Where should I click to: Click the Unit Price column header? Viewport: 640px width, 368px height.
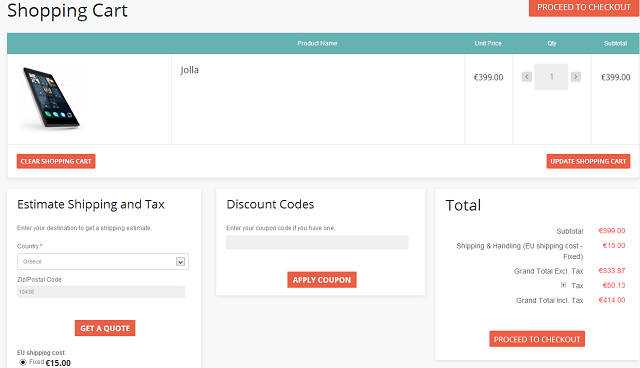488,43
